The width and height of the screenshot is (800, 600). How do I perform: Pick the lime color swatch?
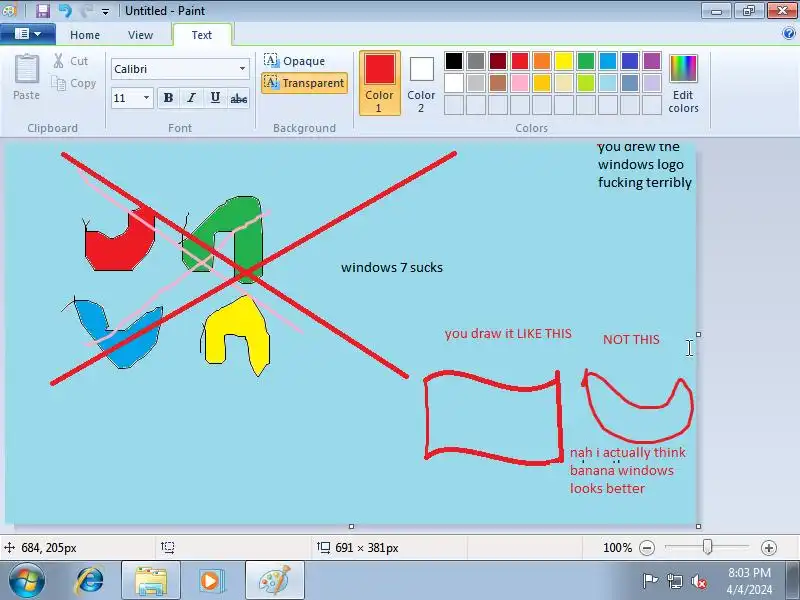586,83
